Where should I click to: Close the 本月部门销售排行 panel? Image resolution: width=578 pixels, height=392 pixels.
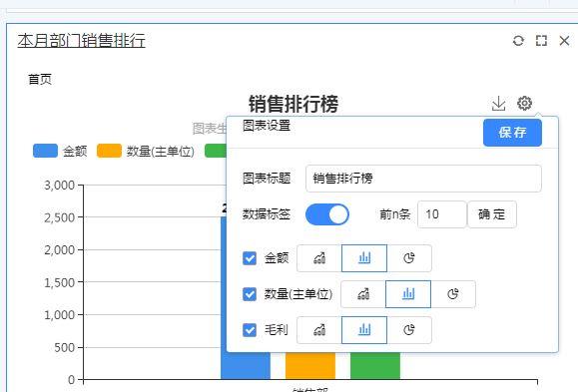tap(564, 41)
